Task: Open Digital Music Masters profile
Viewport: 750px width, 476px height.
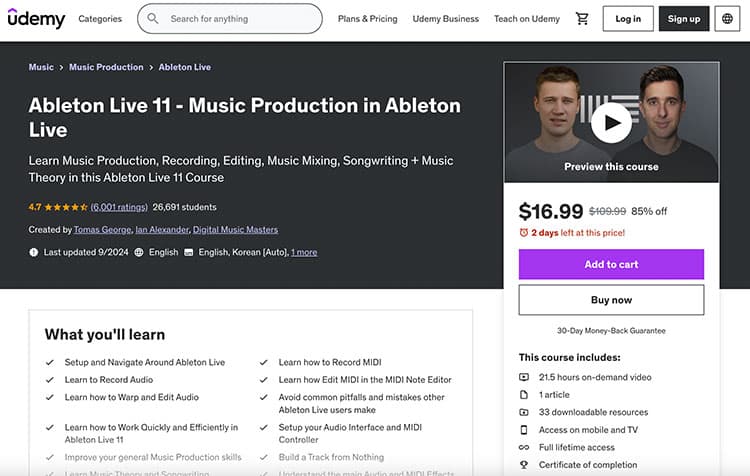Action: (x=235, y=230)
